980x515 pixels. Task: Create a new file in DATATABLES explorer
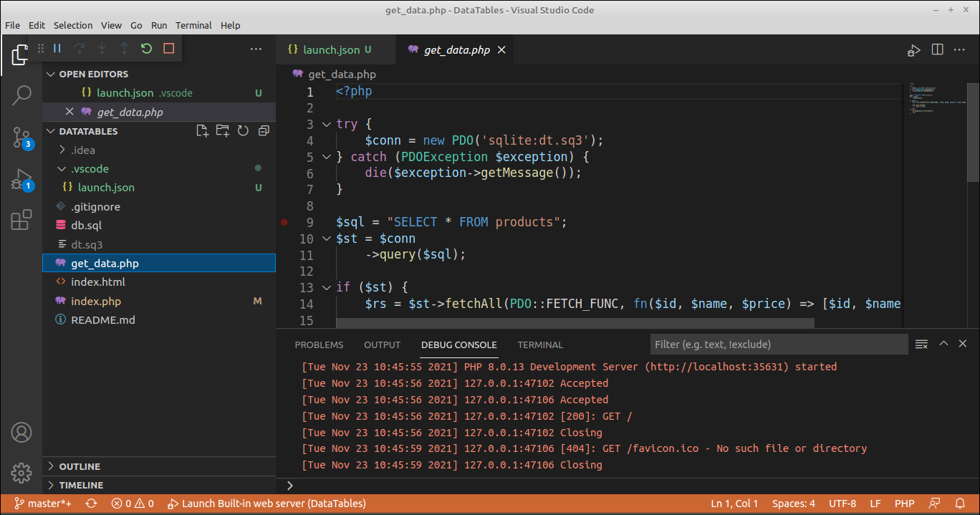[203, 131]
